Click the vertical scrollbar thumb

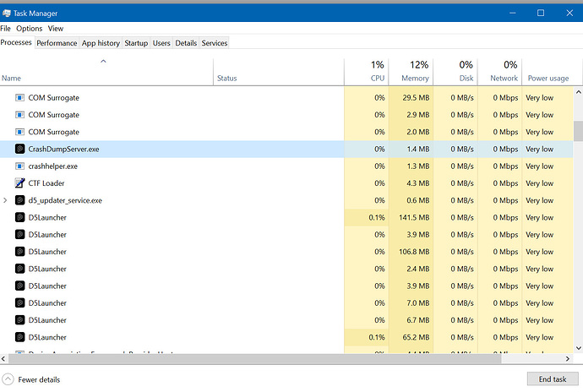coord(578,131)
